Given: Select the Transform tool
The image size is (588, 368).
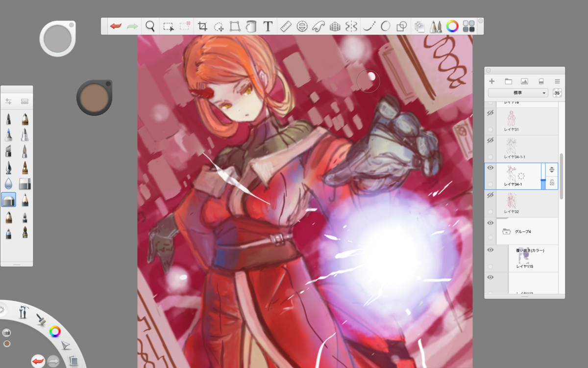Looking at the screenshot, I should [x=235, y=26].
